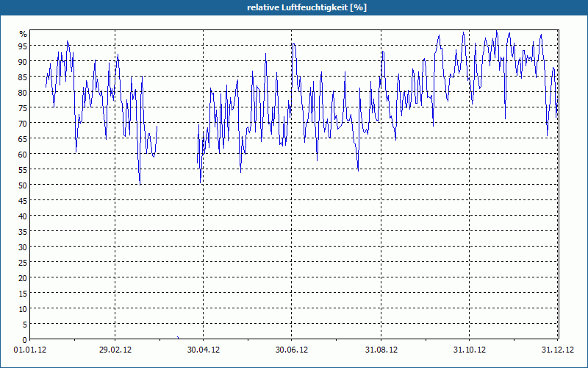Click the y-axis value '70'
This screenshot has height=368, width=588.
click(24, 123)
